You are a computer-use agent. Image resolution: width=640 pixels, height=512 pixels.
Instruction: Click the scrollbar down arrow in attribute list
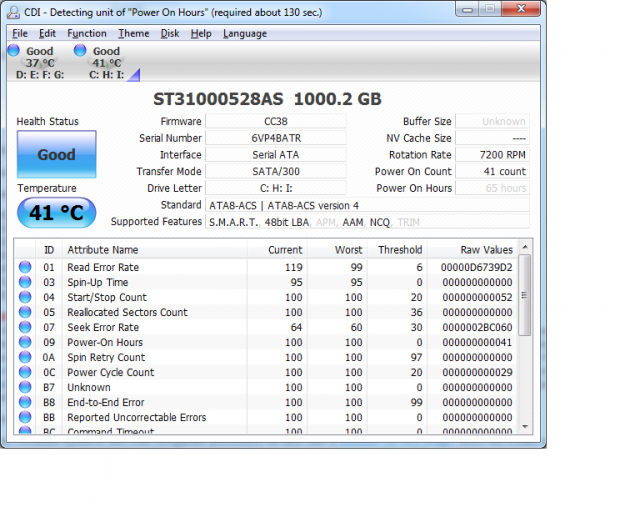click(x=525, y=427)
